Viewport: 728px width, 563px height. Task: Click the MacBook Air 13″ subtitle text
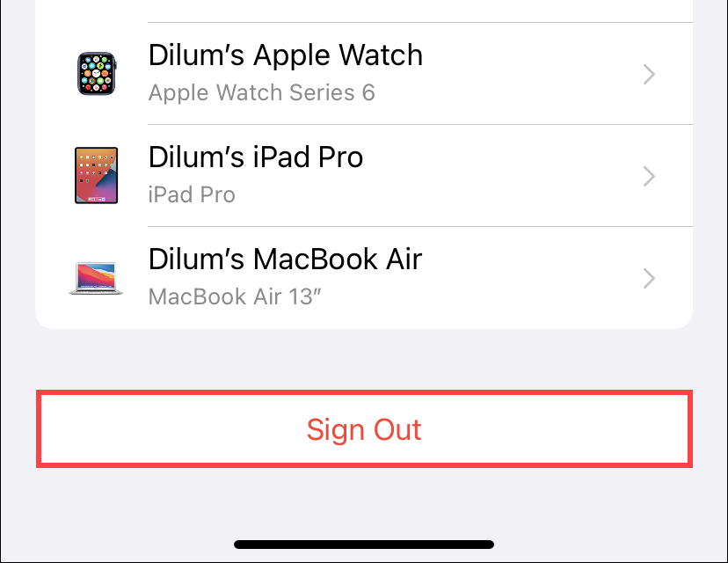pos(235,296)
